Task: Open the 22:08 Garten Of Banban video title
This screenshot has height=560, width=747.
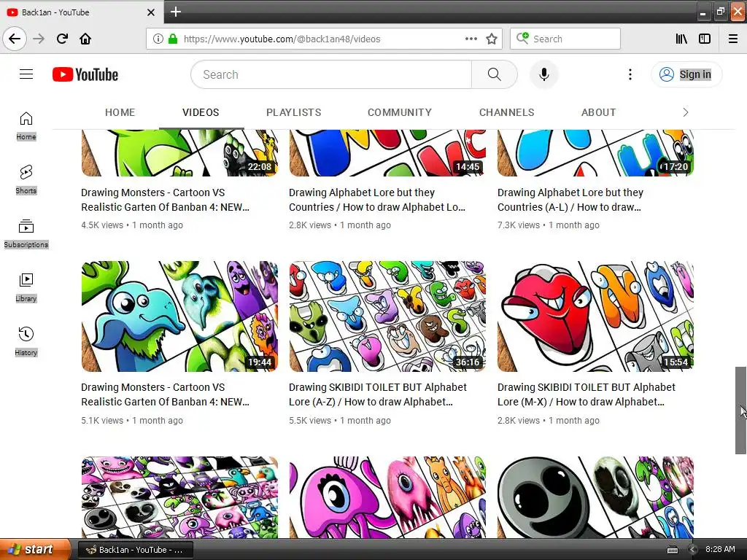Action: click(165, 200)
